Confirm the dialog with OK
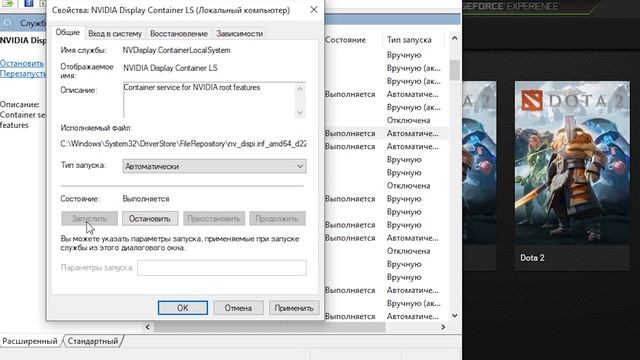Screen dimensions: 640x360 coord(182,308)
